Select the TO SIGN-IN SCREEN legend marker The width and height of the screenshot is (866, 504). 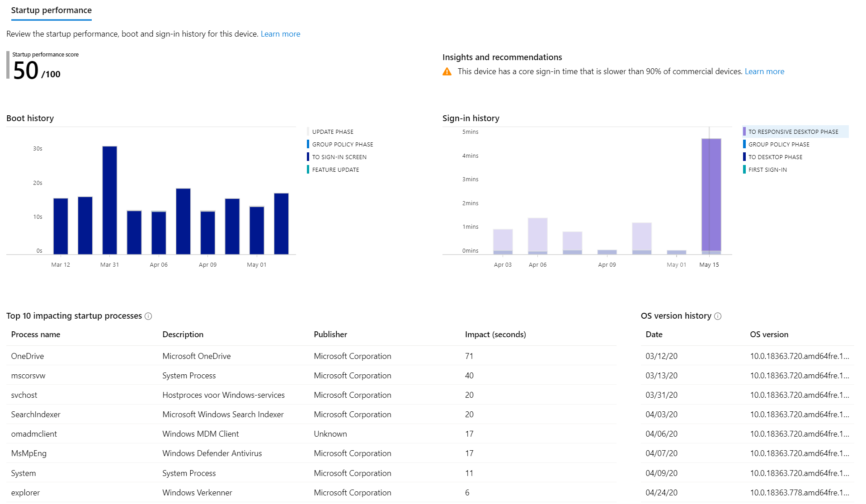click(309, 157)
